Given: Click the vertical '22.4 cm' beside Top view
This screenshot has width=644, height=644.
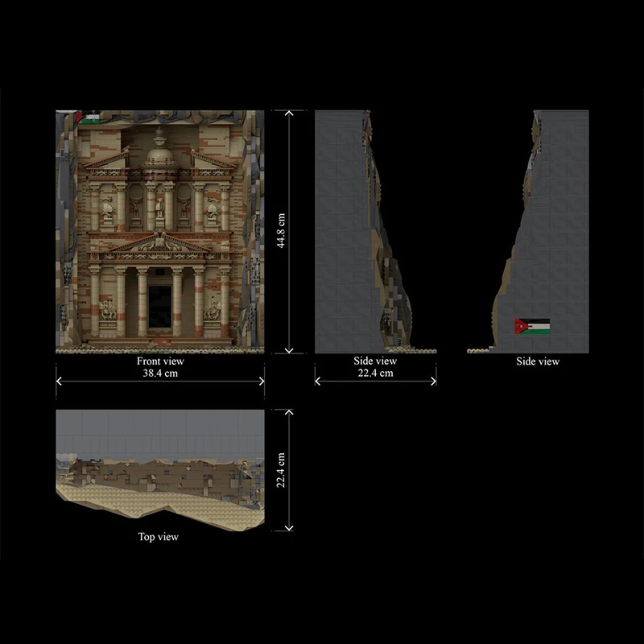Looking at the screenshot, I should [281, 470].
